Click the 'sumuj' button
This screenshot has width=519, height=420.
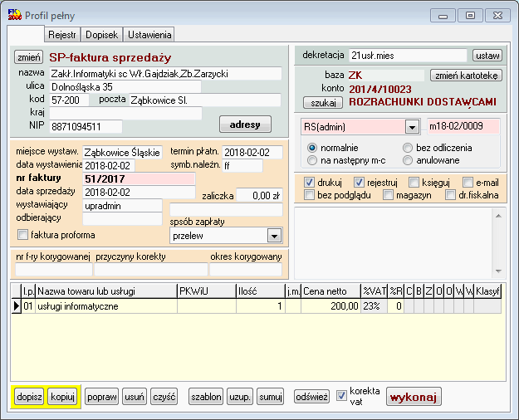pyautogui.click(x=271, y=397)
